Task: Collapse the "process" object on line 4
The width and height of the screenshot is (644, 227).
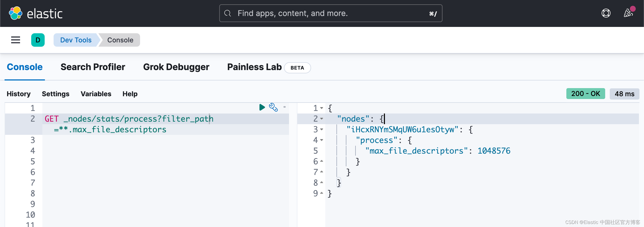Action: [321, 140]
